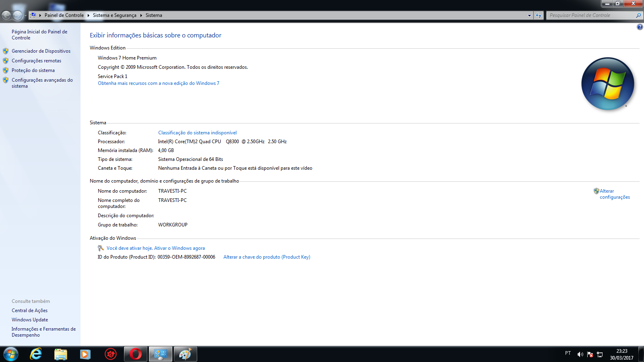Click the shield icon beside Proteção do sistema

click(6, 70)
